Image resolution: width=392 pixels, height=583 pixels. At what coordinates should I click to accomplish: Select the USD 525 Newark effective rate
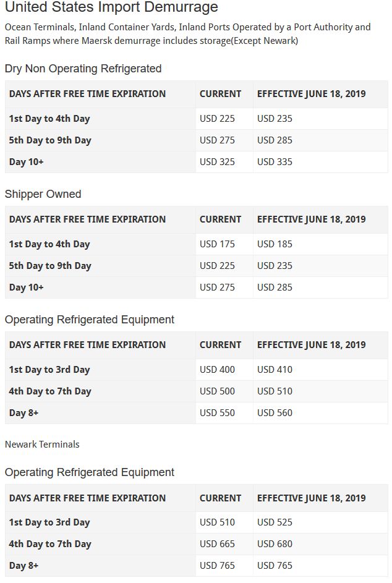[275, 522]
